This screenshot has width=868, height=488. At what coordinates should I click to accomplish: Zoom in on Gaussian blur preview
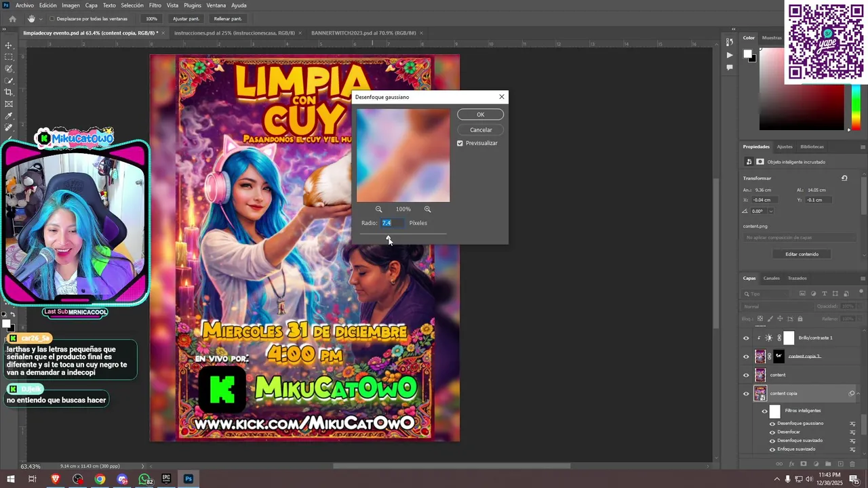click(x=427, y=209)
